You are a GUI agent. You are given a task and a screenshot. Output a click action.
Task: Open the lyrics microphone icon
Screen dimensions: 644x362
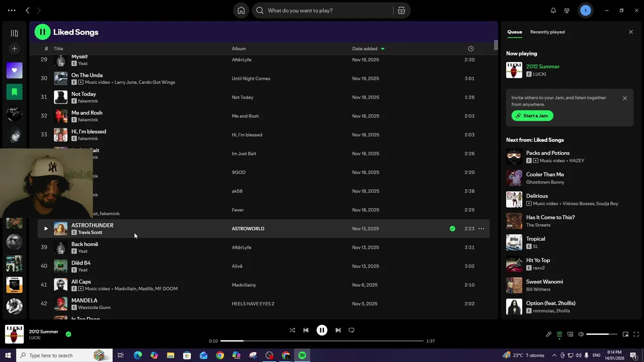click(x=549, y=334)
